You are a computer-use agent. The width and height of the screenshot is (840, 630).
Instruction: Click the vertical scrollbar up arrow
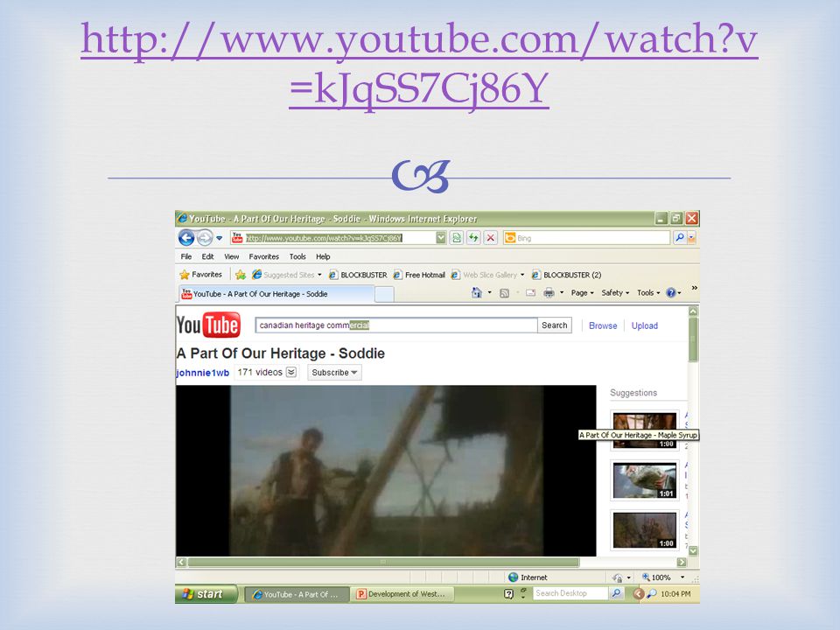coord(693,311)
